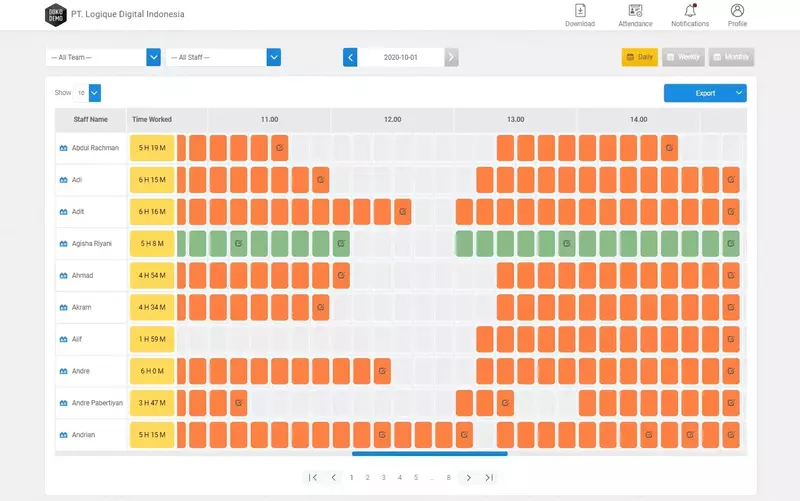Click binoculars icon beside Adit

coord(63,212)
